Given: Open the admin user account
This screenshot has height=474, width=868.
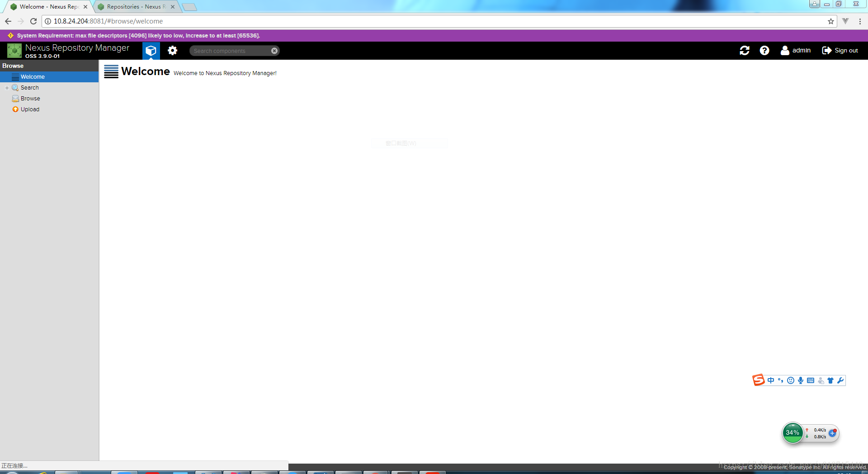Looking at the screenshot, I should click(796, 51).
